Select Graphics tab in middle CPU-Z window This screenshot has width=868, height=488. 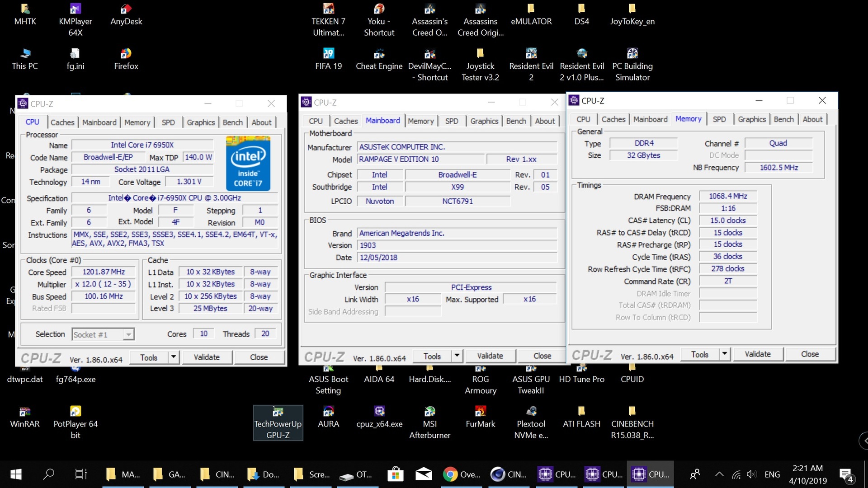pyautogui.click(x=484, y=121)
